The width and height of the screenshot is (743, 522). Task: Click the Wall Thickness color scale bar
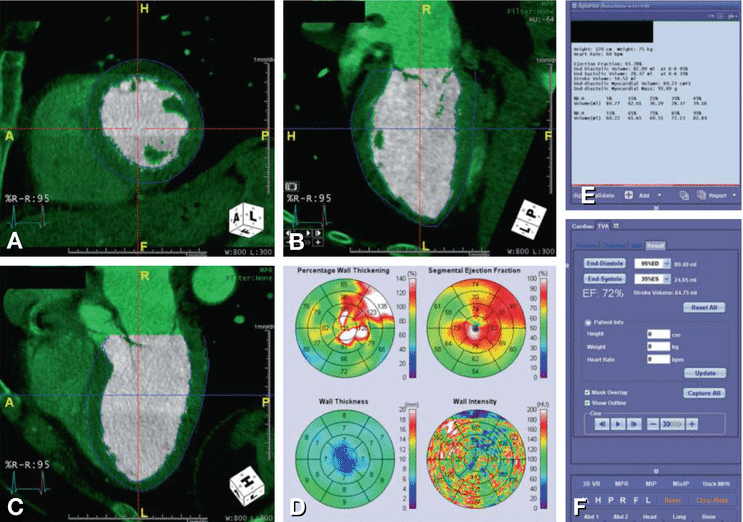[x=415, y=459]
